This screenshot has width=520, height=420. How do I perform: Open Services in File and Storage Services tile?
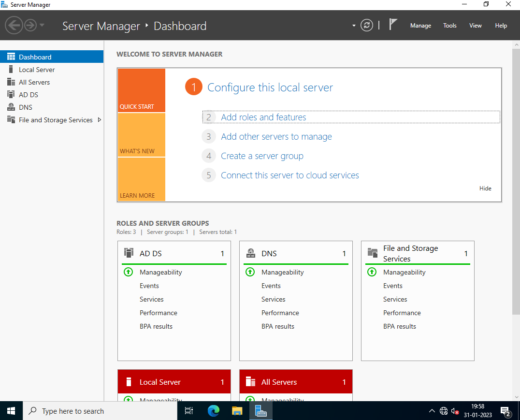[395, 299]
